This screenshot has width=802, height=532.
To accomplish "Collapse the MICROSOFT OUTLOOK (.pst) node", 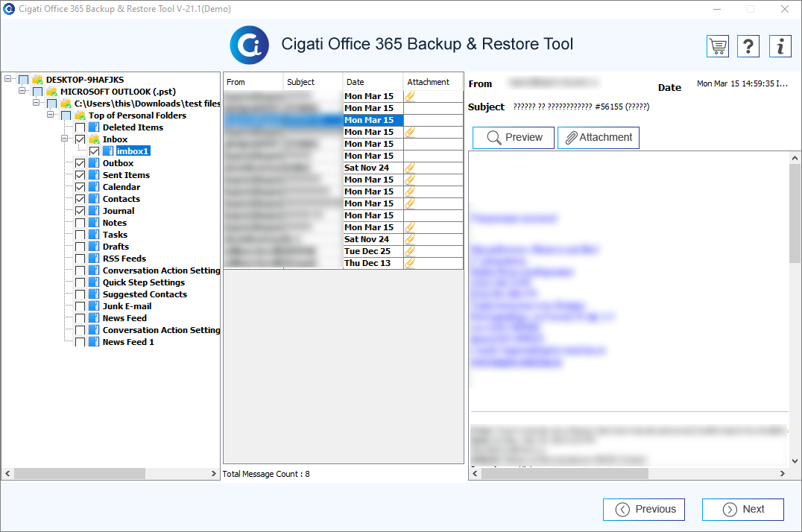I will [x=22, y=91].
